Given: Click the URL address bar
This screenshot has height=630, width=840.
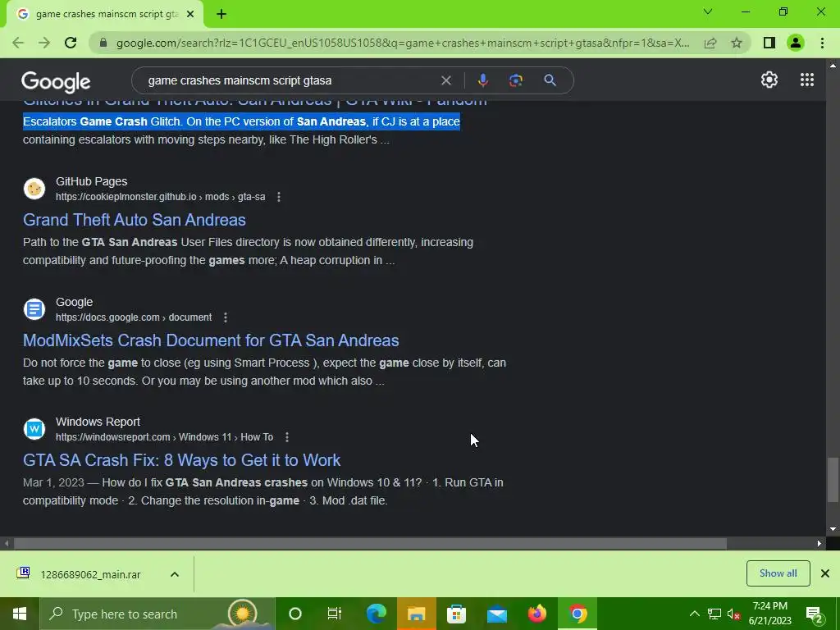Looking at the screenshot, I should click(x=403, y=43).
